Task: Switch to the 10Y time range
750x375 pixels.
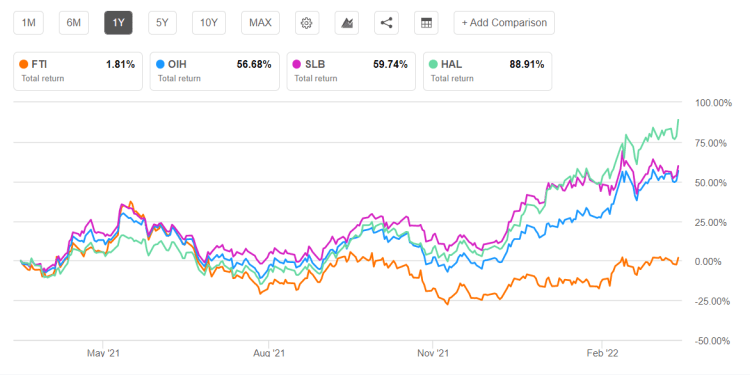Action: pos(209,23)
